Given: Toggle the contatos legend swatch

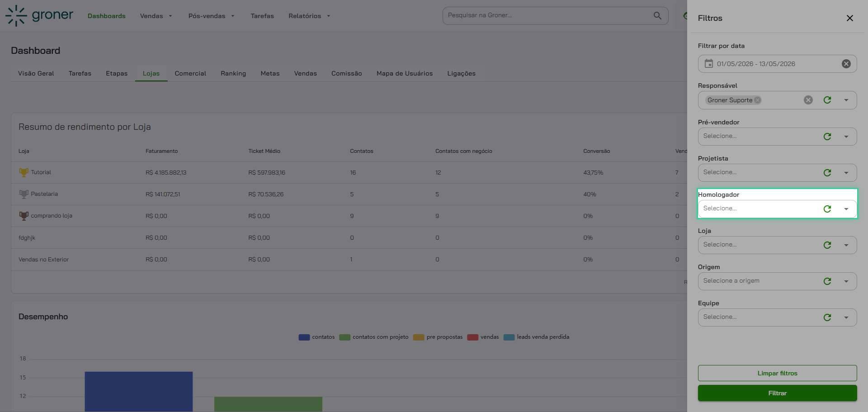Looking at the screenshot, I should coord(304,337).
